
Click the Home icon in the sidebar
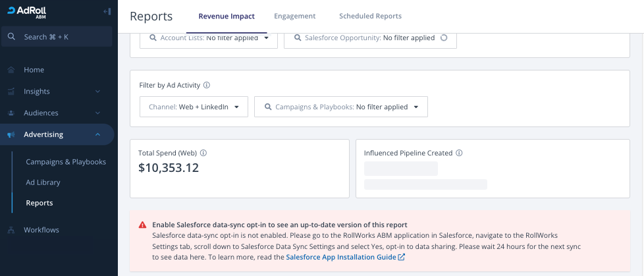tap(11, 70)
